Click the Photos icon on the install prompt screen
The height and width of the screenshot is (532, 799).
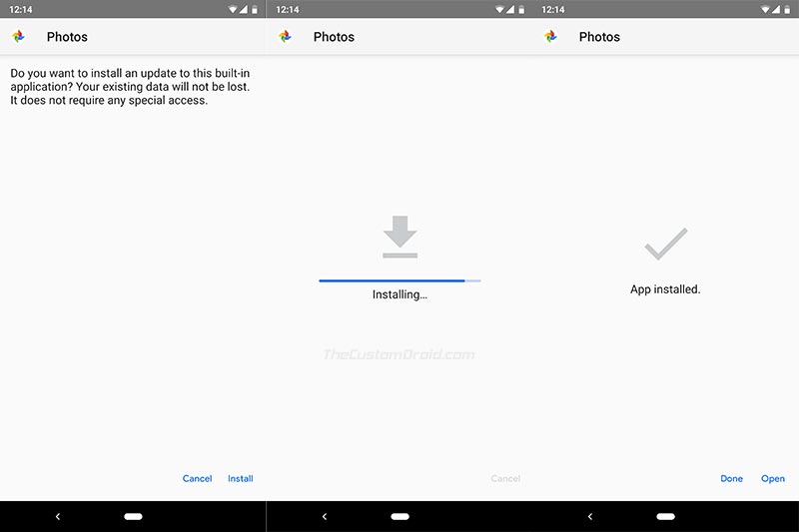tap(19, 37)
